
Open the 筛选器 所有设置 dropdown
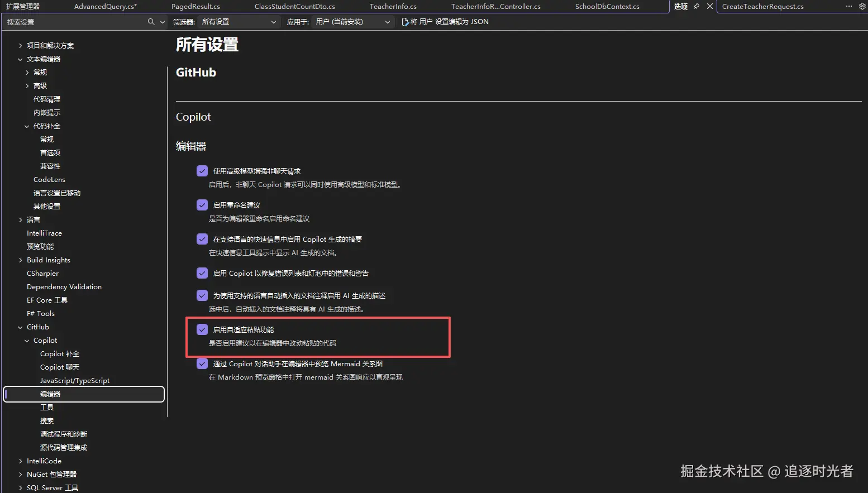[x=239, y=22]
